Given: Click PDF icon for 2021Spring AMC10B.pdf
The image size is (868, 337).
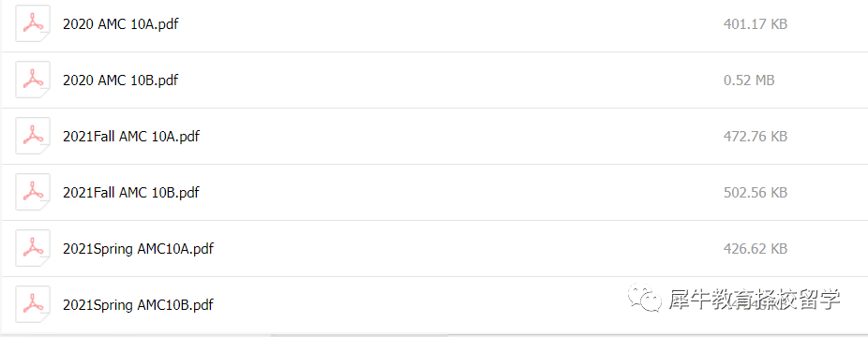Looking at the screenshot, I should coord(33,304).
